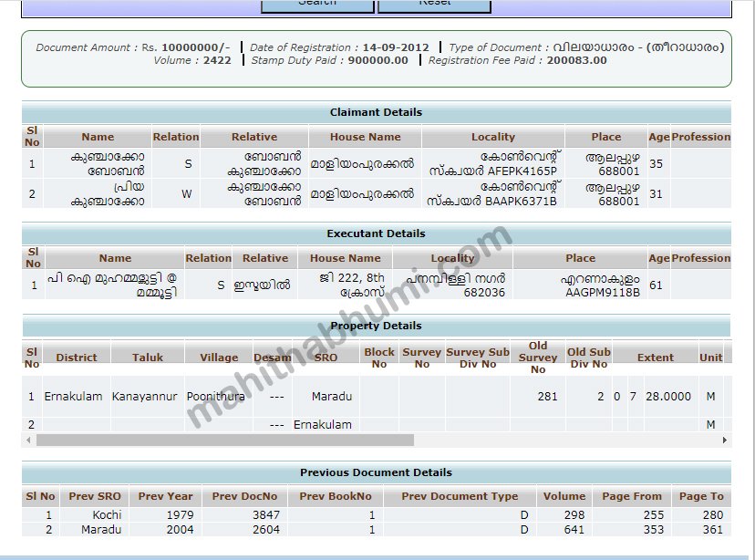Click the Extent column header
The height and width of the screenshot is (560, 755).
pos(656,358)
